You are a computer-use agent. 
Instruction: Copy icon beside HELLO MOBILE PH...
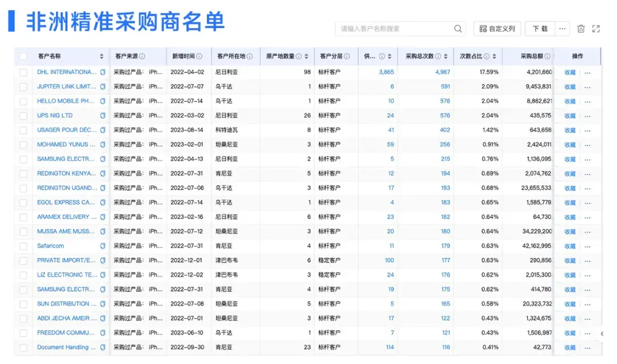[x=103, y=101]
